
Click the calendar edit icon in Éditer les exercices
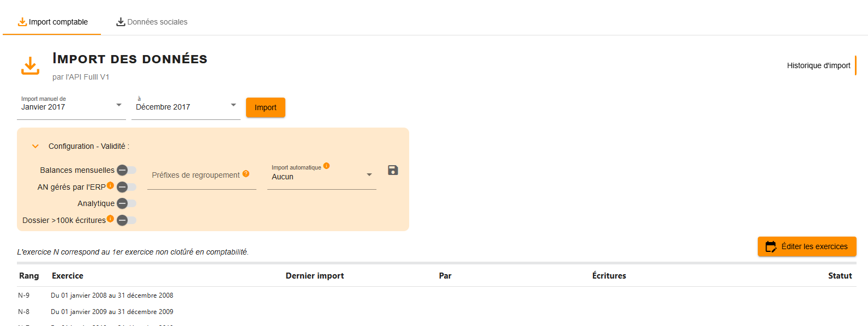771,246
